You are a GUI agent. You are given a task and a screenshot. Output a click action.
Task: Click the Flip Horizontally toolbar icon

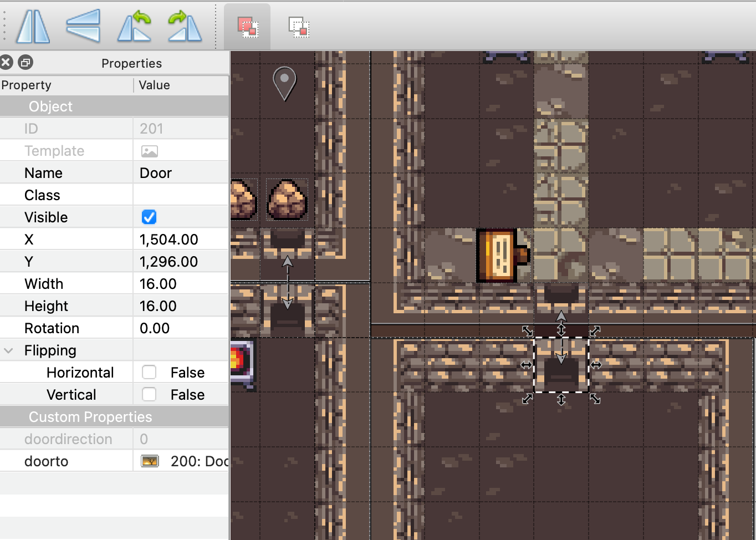(33, 27)
